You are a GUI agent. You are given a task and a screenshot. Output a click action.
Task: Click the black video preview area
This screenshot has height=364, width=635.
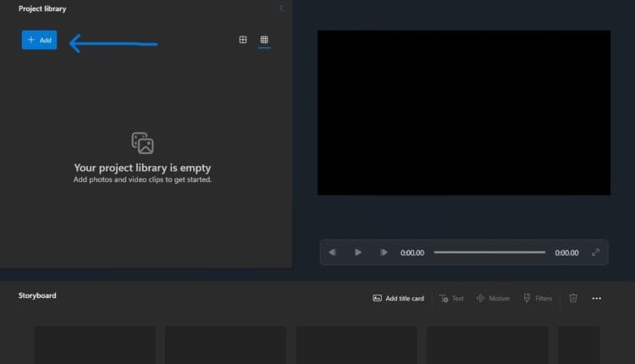(464, 113)
